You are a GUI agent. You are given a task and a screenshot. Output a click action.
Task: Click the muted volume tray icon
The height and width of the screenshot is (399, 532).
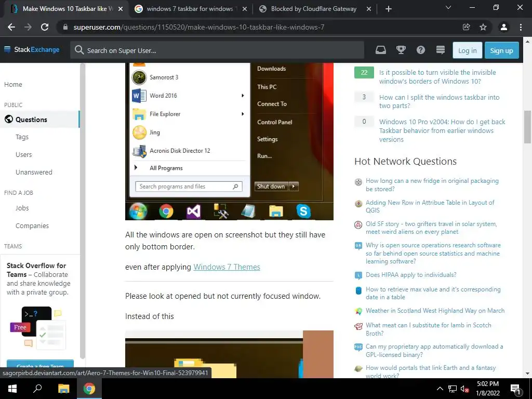pos(464,389)
